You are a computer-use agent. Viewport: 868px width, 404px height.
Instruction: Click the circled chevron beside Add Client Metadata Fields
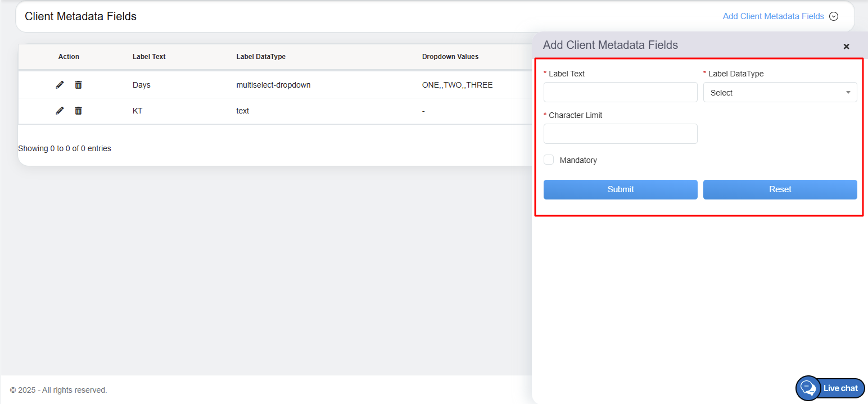click(834, 16)
